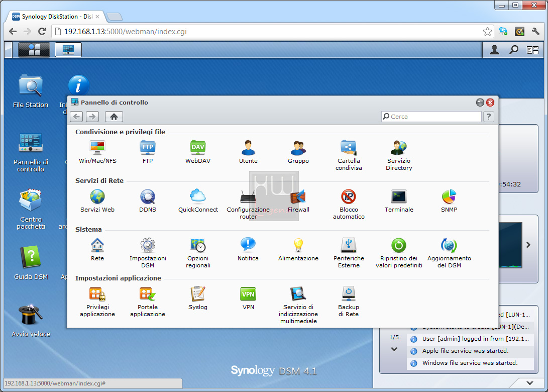
Task: Open the Utente user settings
Action: (x=248, y=152)
